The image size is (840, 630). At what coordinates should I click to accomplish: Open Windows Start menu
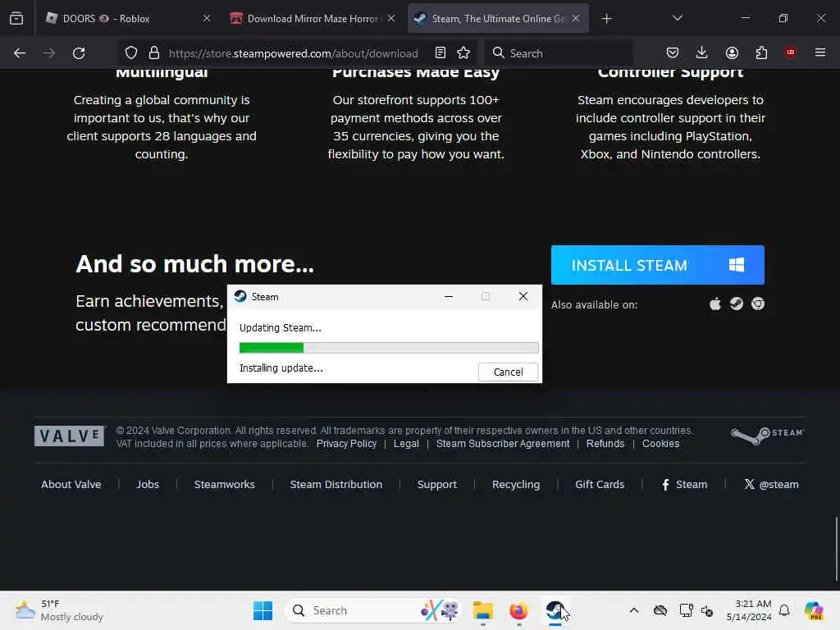[262, 610]
